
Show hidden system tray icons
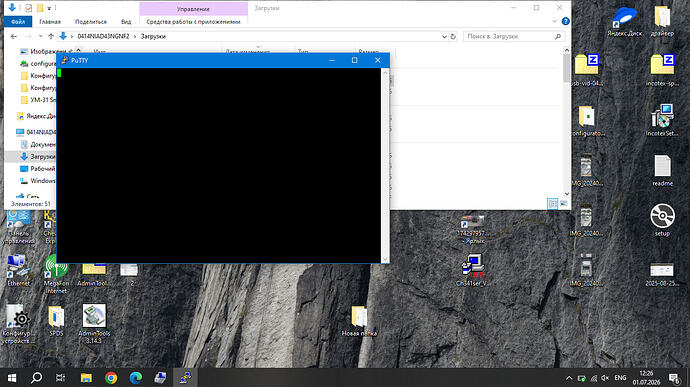point(569,378)
